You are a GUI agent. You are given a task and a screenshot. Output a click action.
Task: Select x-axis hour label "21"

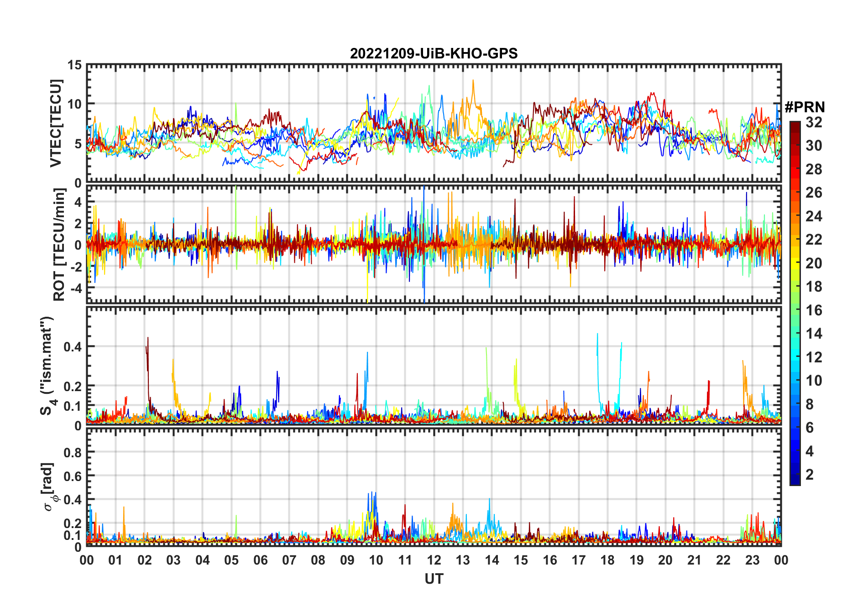coord(694,560)
